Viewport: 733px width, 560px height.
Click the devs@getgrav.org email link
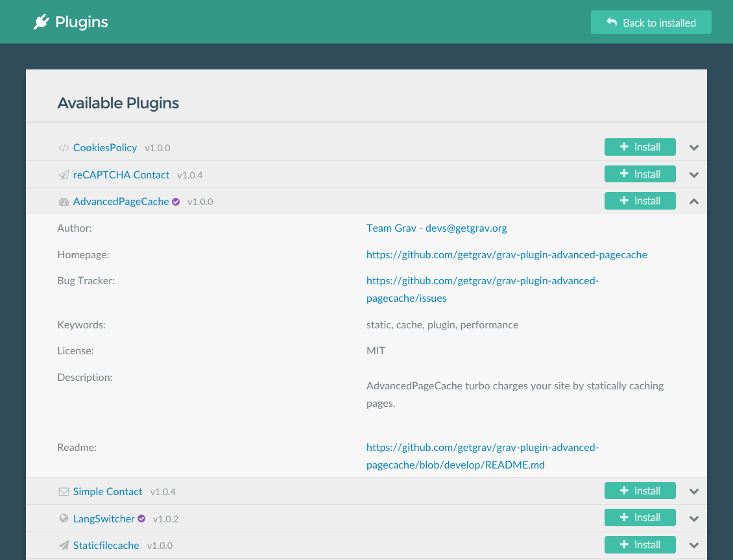(x=466, y=228)
